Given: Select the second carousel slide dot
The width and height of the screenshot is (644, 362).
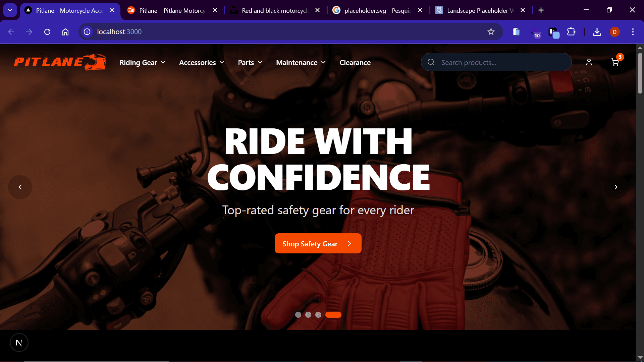Looking at the screenshot, I should 308,315.
